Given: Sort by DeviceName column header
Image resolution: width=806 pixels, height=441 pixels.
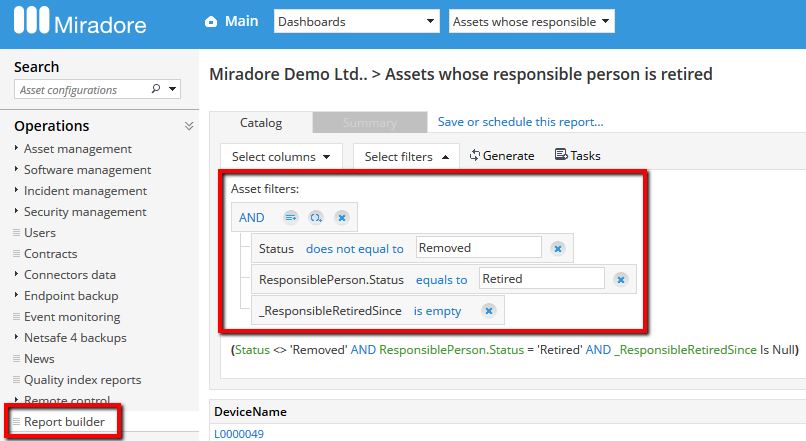Looking at the screenshot, I should click(x=250, y=412).
